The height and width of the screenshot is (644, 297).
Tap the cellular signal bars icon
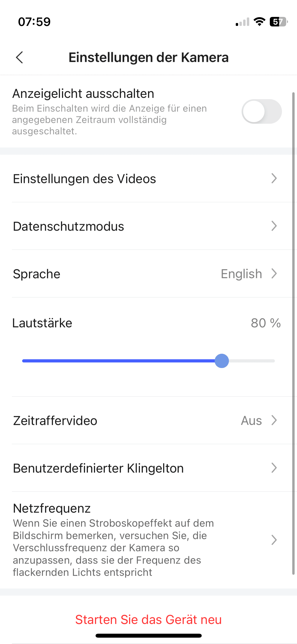[x=242, y=22]
